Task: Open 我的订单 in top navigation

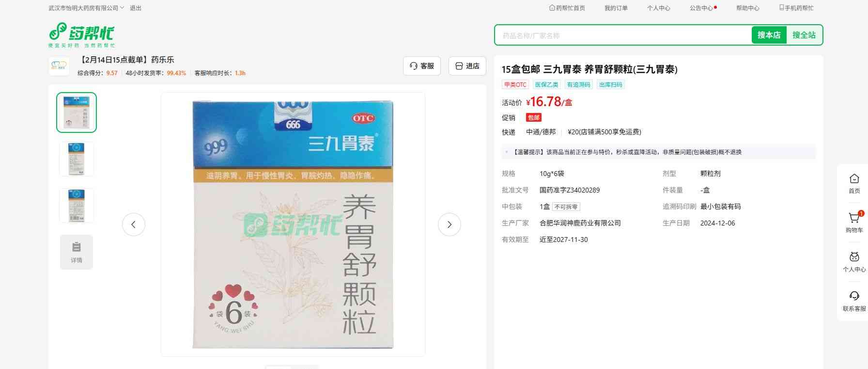Action: [x=616, y=8]
